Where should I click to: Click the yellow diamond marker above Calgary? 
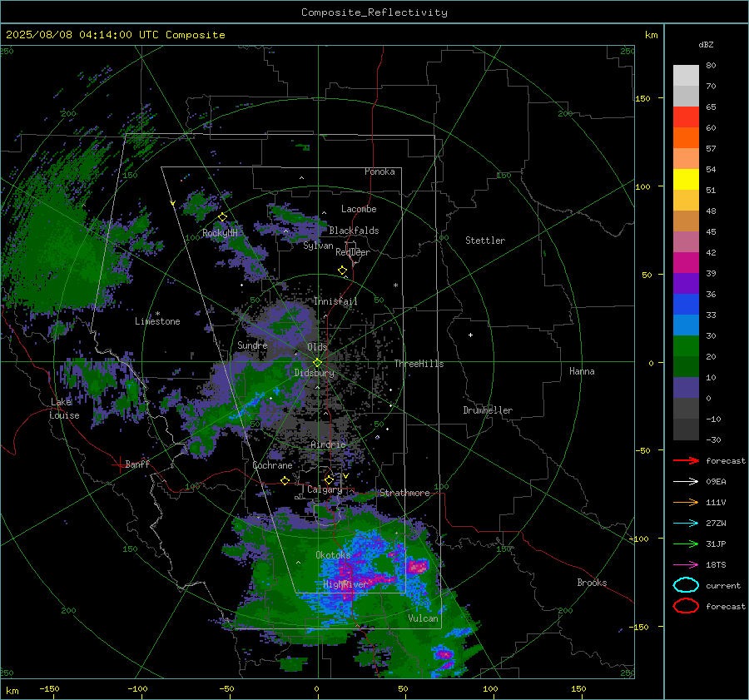pyautogui.click(x=329, y=479)
